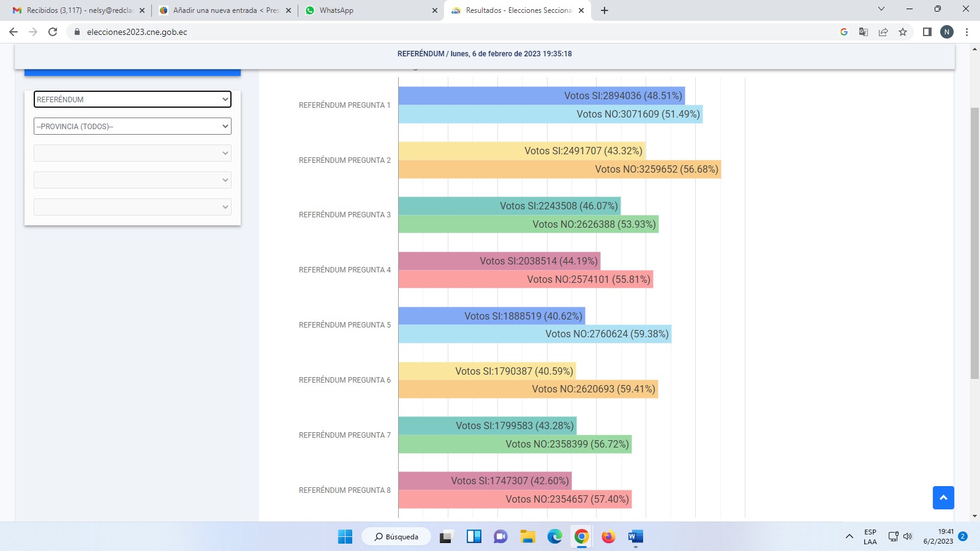Click the browser reload page icon
980x551 pixels.
click(53, 32)
